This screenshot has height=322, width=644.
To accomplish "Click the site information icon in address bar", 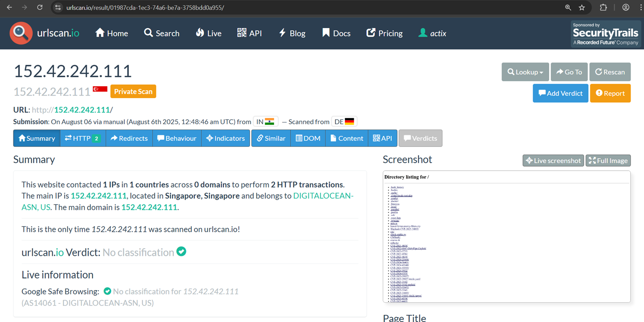I will coord(57,8).
